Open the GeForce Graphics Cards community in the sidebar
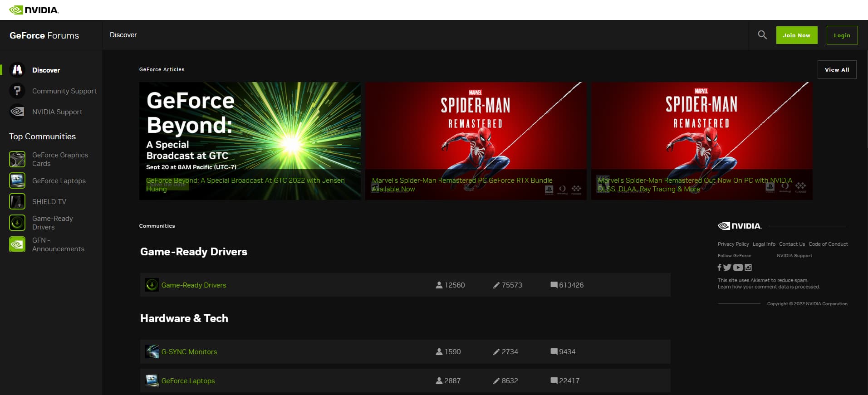 tap(60, 159)
